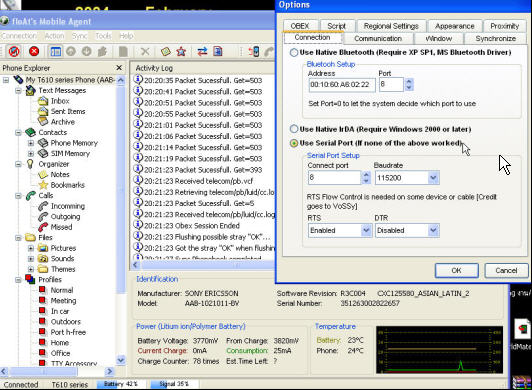
Task: Click the Connect port number field
Action: click(x=334, y=178)
